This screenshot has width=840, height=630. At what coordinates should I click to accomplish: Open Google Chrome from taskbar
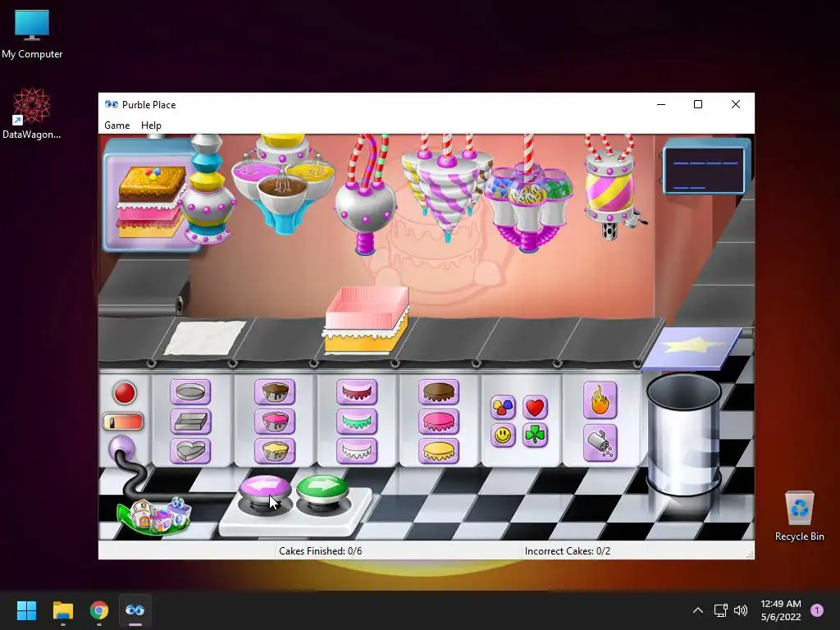(99, 610)
